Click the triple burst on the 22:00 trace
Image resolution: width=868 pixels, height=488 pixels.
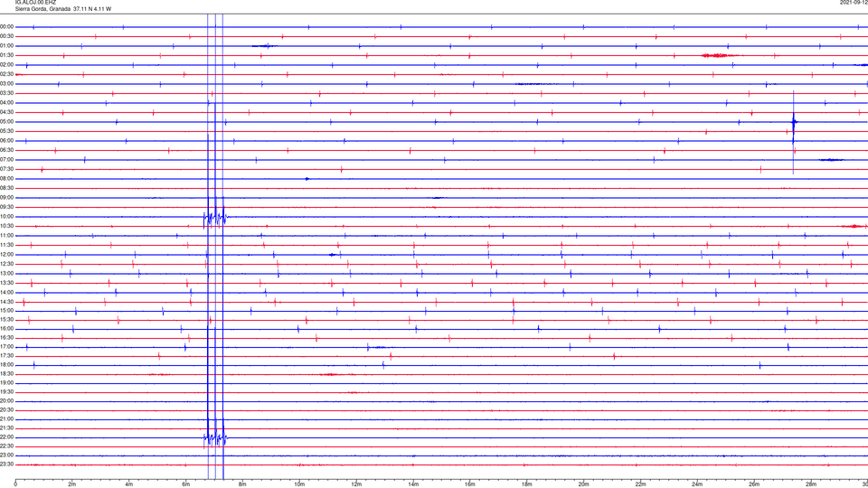[x=215, y=437]
